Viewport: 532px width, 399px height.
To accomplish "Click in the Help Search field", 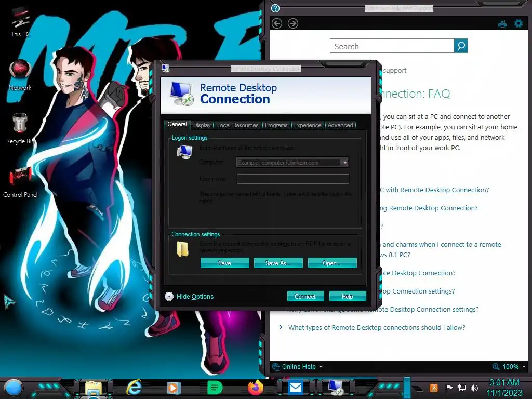I will click(392, 46).
